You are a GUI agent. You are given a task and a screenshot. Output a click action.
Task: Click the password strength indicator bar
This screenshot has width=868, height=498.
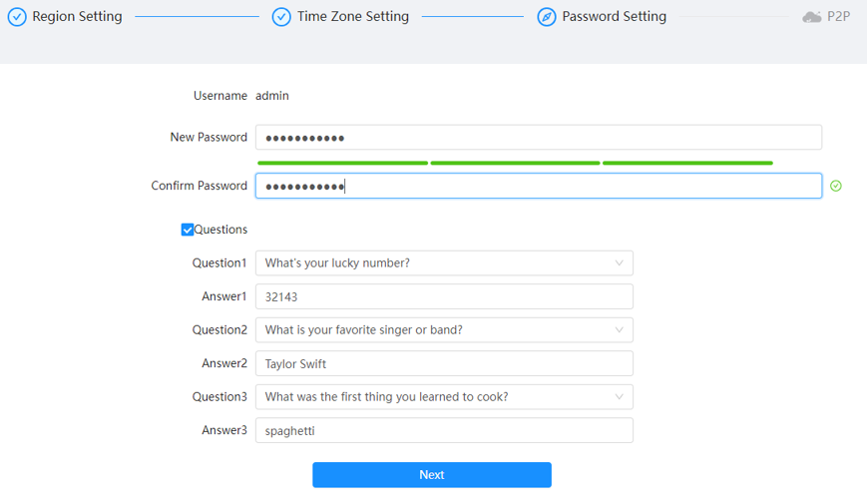click(x=515, y=163)
